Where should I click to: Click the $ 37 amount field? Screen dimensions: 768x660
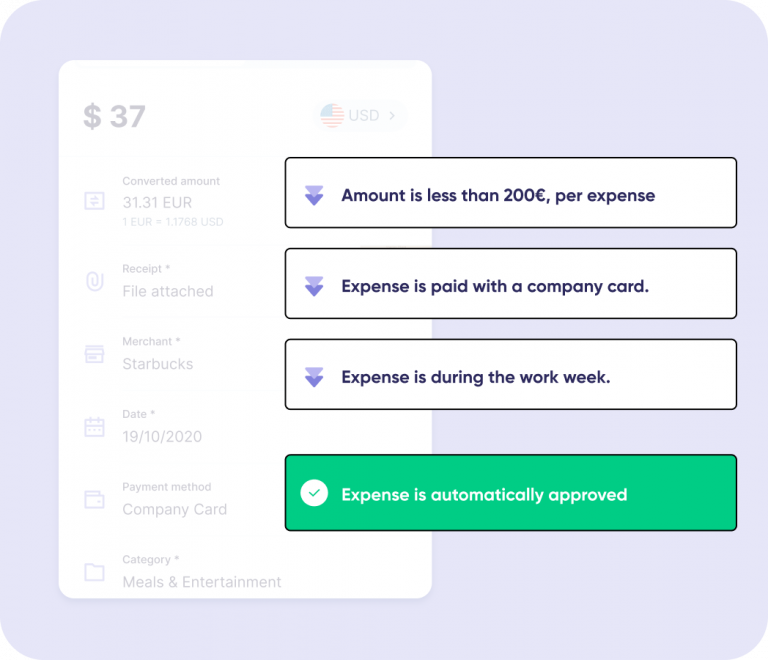[x=114, y=117]
